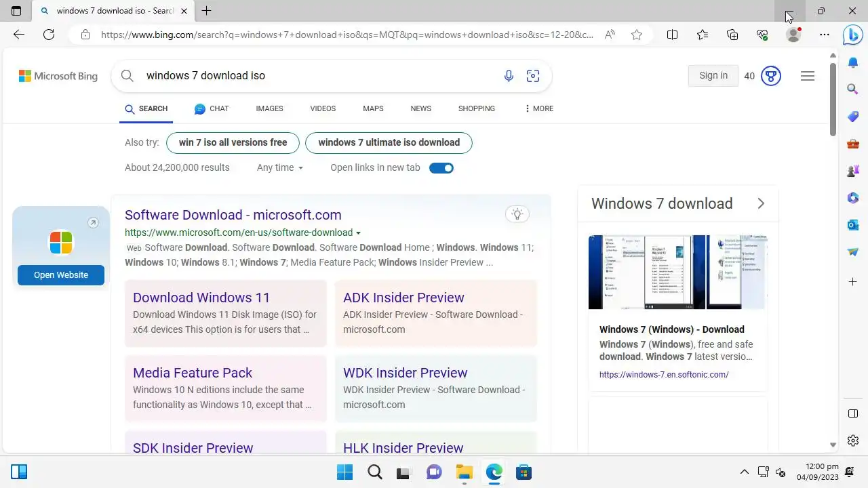Expand Windows 7 download panel chevron

[x=761, y=203]
